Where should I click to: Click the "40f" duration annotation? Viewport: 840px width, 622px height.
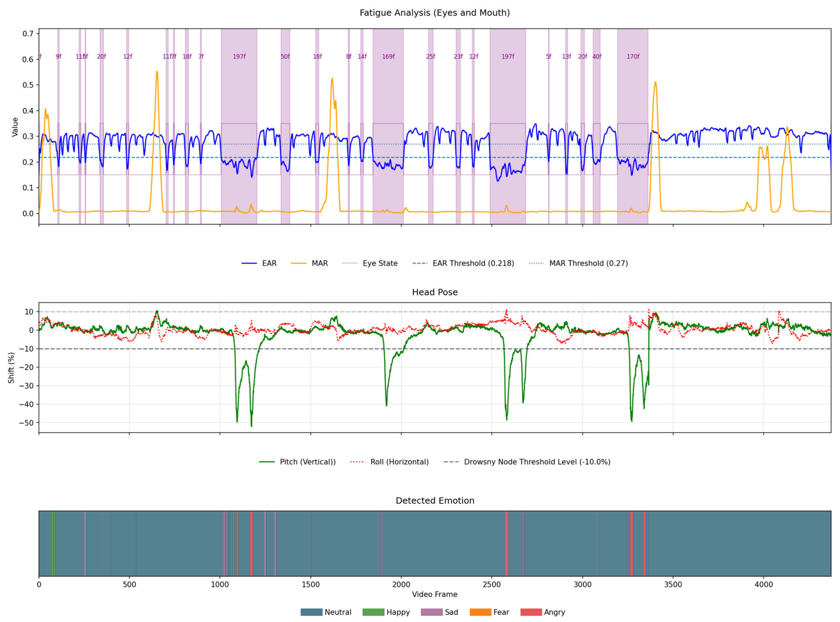coord(597,57)
